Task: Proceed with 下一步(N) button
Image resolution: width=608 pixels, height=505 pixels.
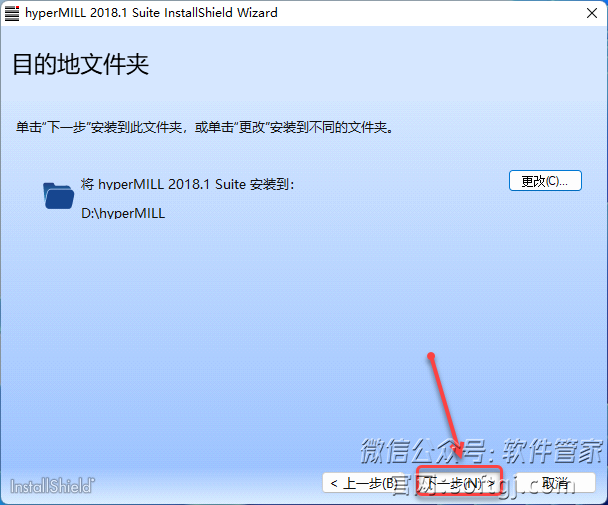Action: (459, 483)
